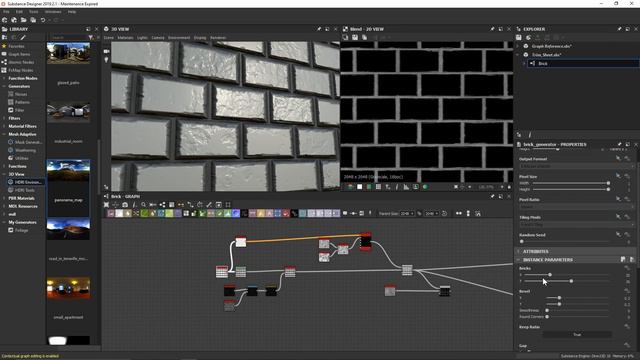Viewport: 640px width, 360px height.
Task: Click the 2D View save image icon
Action: coord(355,38)
